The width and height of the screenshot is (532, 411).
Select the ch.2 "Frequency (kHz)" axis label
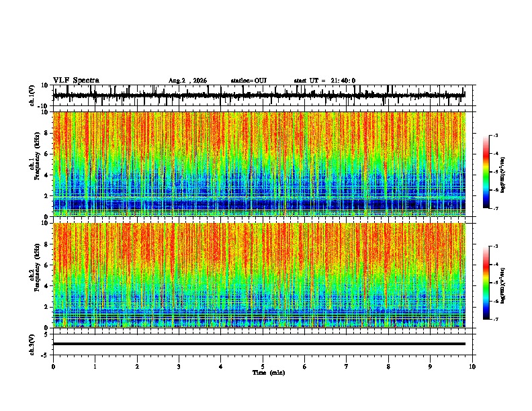coord(37,267)
